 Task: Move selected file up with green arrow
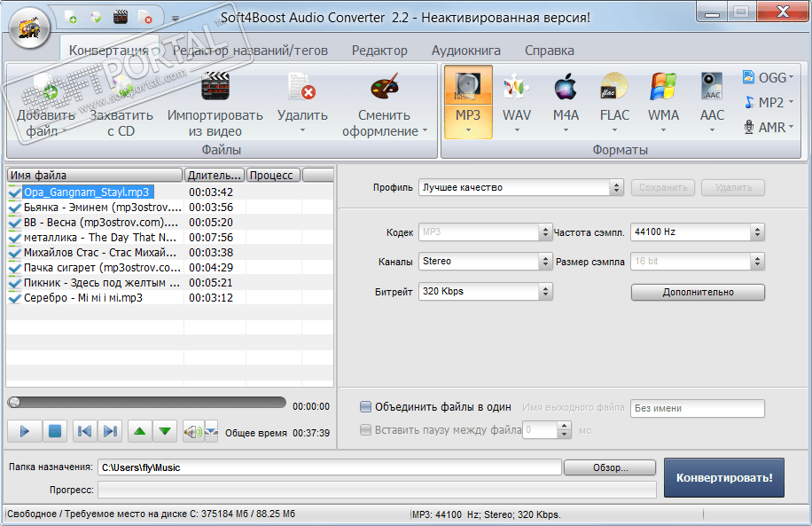(x=140, y=431)
